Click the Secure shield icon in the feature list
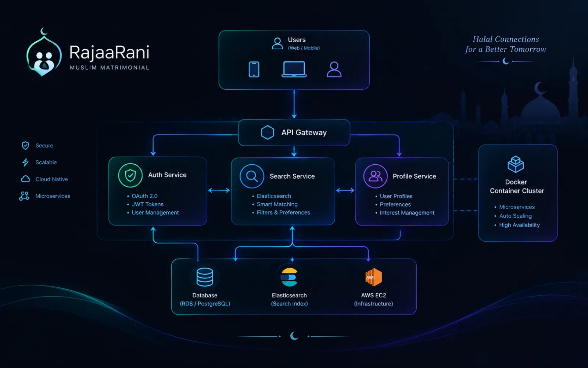 point(25,146)
